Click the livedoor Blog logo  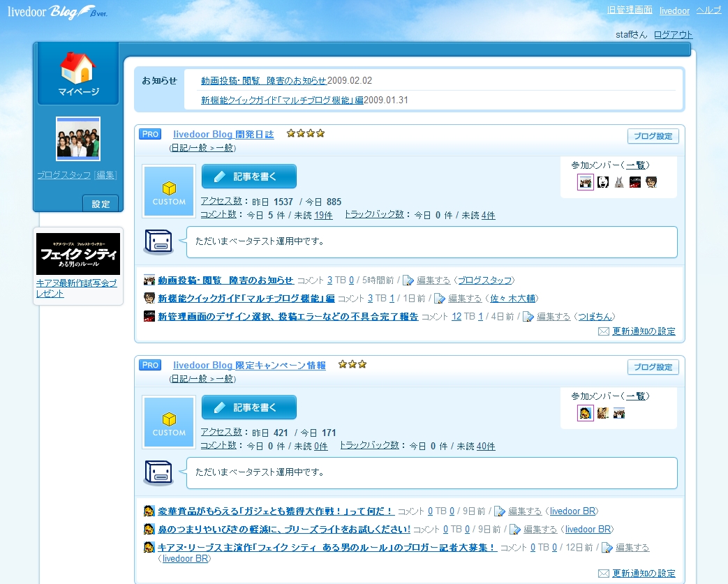pyautogui.click(x=57, y=12)
